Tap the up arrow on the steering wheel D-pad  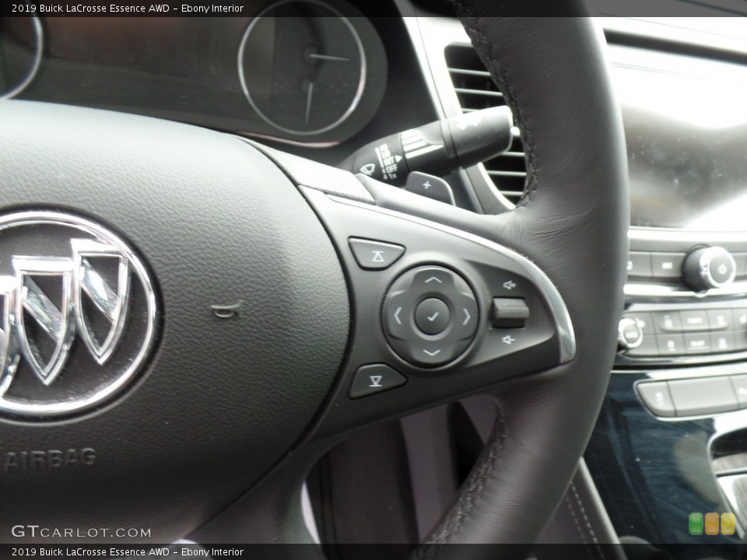click(433, 279)
